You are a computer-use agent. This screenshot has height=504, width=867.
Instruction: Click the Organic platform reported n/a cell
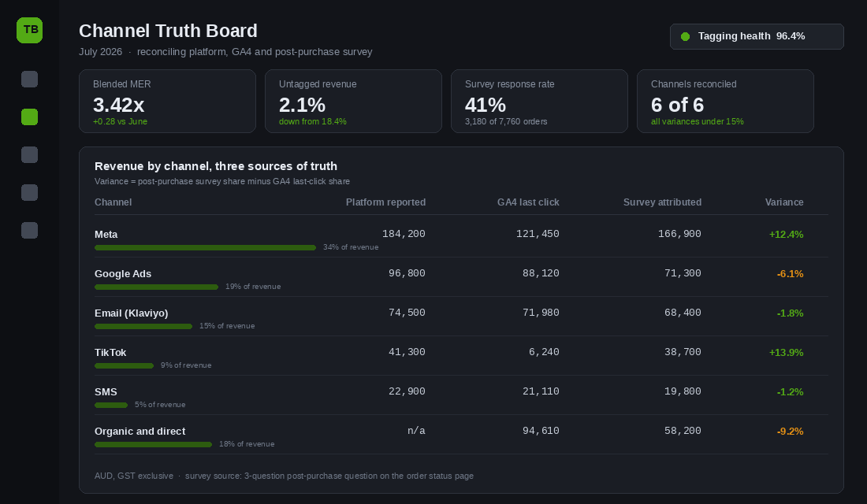(416, 431)
